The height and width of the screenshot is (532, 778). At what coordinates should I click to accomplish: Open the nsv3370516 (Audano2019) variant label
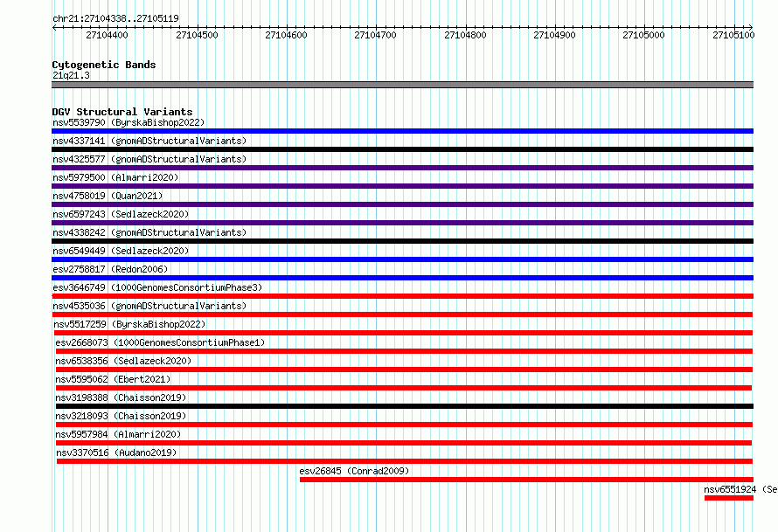116,453
